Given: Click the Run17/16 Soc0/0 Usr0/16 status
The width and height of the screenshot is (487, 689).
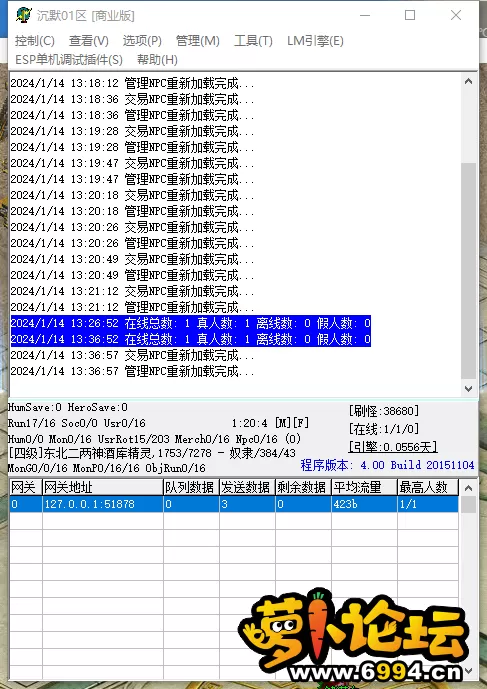Looking at the screenshot, I should (76, 423).
